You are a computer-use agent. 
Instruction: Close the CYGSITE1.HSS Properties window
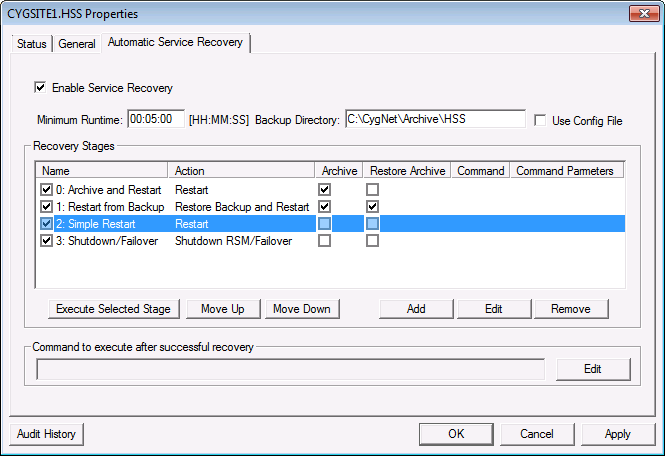click(x=644, y=14)
